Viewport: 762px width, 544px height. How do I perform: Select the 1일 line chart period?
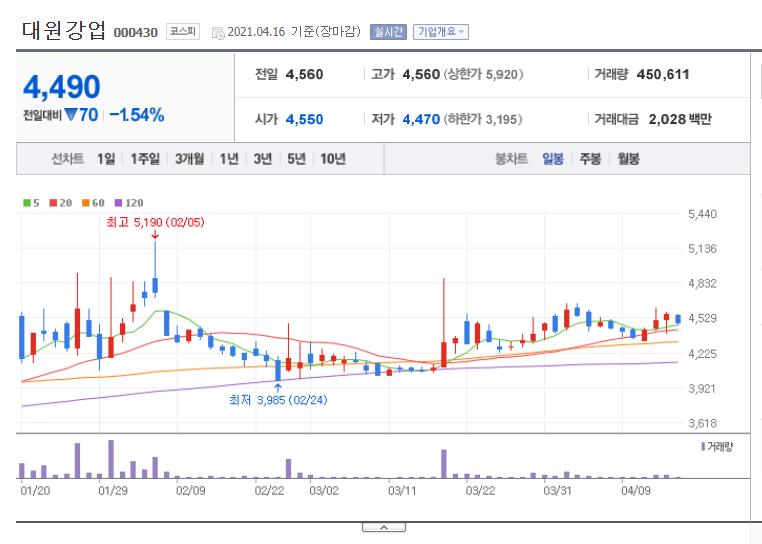coord(106,158)
